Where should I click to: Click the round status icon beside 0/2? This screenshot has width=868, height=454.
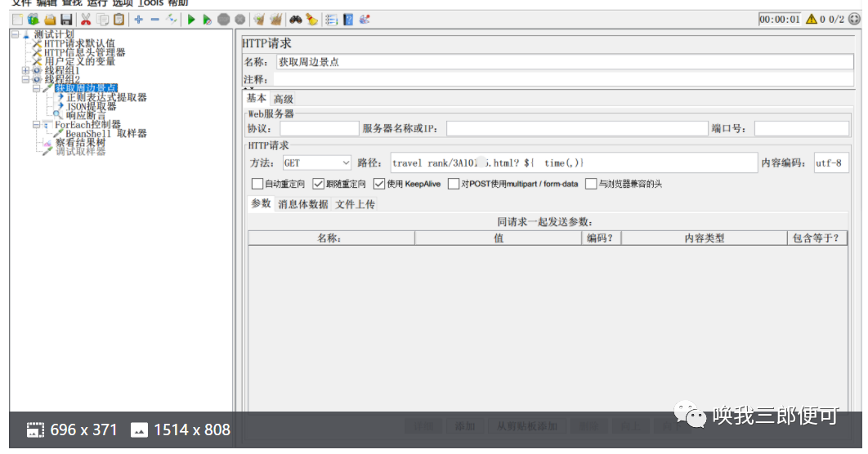click(x=854, y=20)
